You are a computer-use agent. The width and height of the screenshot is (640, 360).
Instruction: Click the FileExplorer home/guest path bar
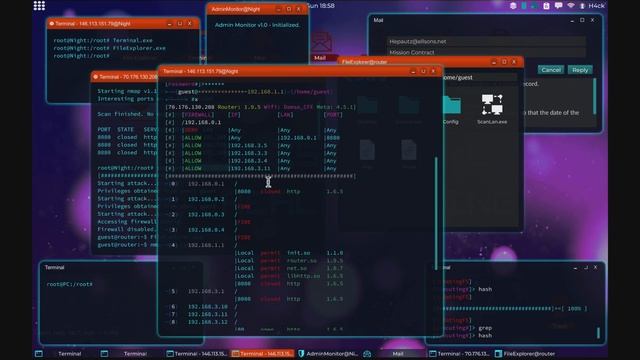480,77
